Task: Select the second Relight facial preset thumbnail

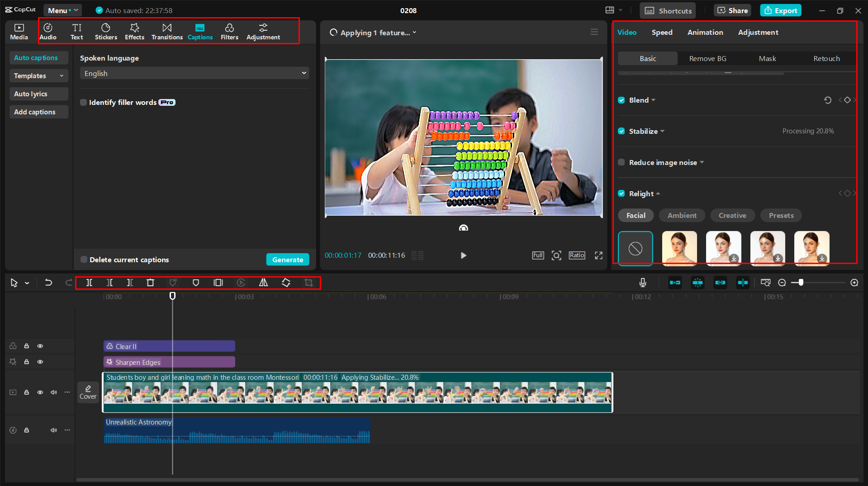Action: [x=679, y=248]
